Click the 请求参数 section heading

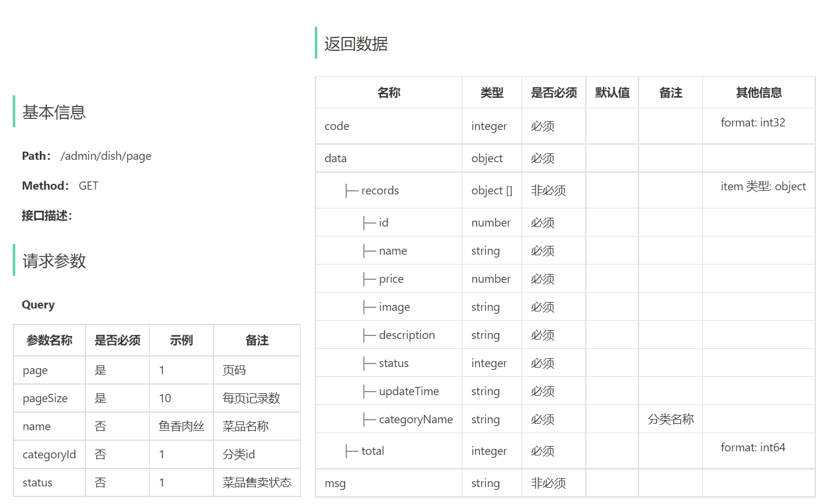(x=54, y=260)
